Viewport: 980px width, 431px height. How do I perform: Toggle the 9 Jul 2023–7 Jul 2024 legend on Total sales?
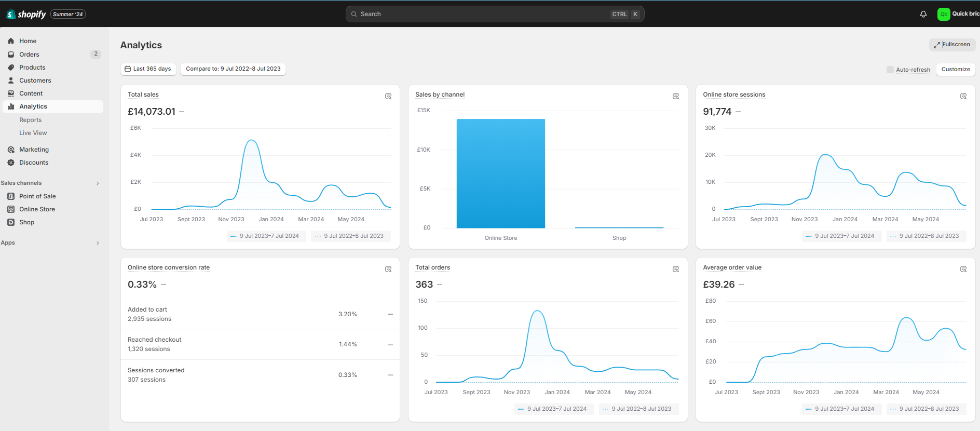265,236
